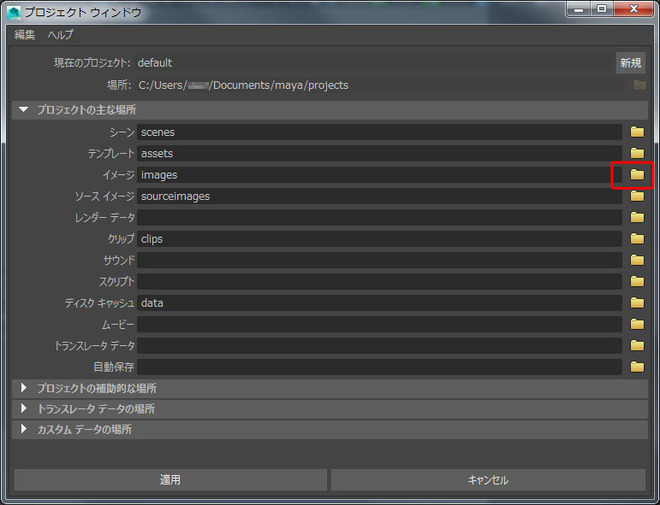Screen dimensions: 660x505
Task: Click the project path ending in maya/projects
Action: tap(243, 85)
